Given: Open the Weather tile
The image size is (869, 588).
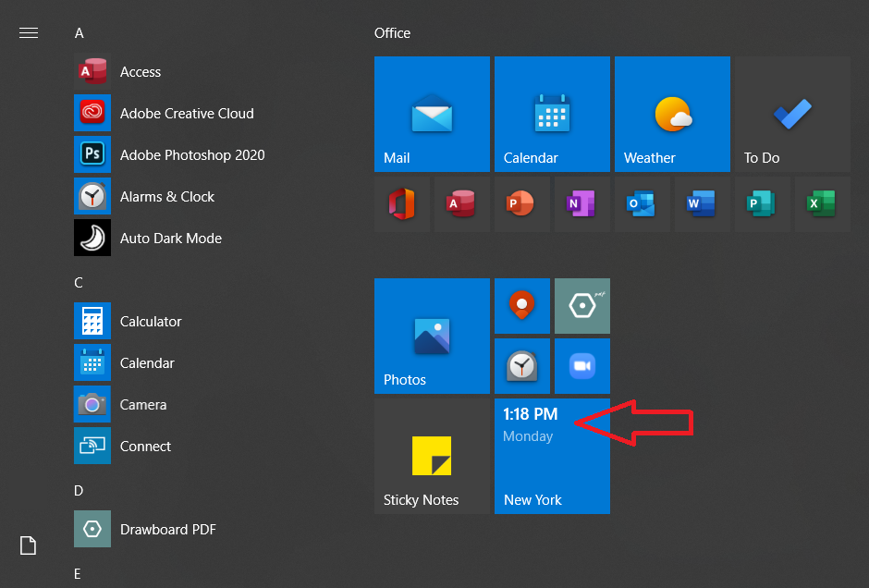Looking at the screenshot, I should click(x=672, y=114).
